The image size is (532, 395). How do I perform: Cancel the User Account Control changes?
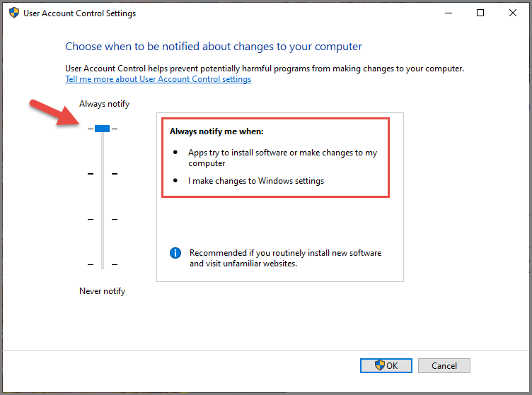point(444,365)
